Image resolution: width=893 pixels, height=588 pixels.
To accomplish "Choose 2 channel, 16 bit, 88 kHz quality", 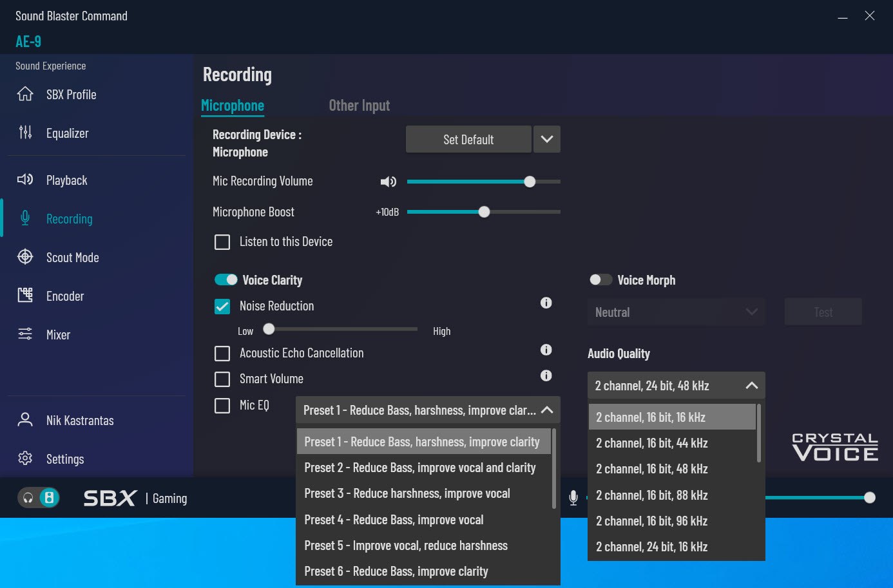I will (x=672, y=495).
